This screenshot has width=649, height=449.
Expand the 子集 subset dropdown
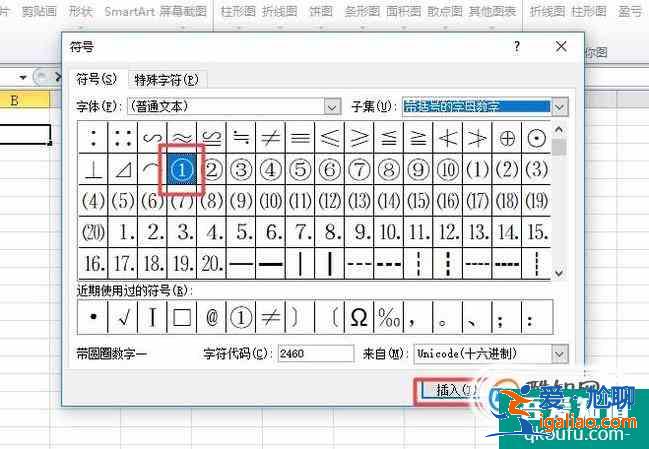click(560, 106)
